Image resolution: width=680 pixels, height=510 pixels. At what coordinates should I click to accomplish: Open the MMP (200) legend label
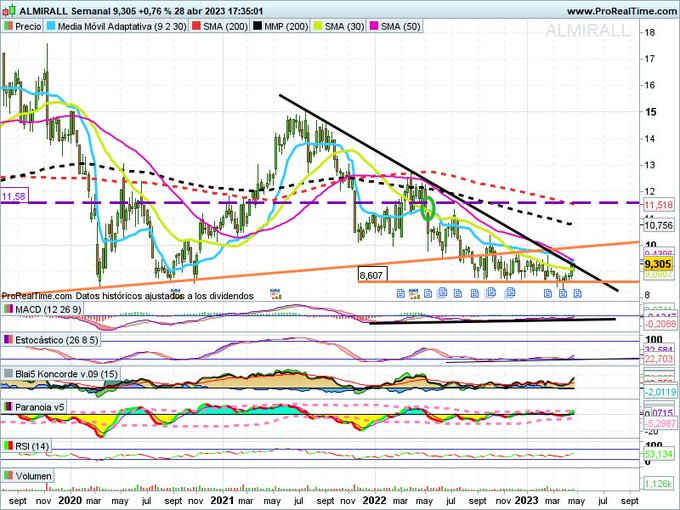[286, 26]
